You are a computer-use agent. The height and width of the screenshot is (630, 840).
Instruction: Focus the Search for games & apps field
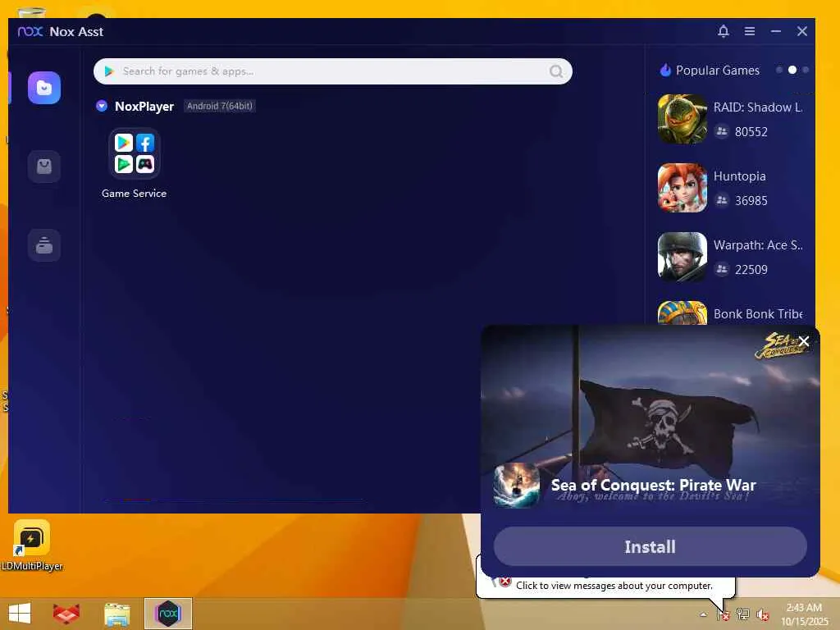pyautogui.click(x=333, y=71)
